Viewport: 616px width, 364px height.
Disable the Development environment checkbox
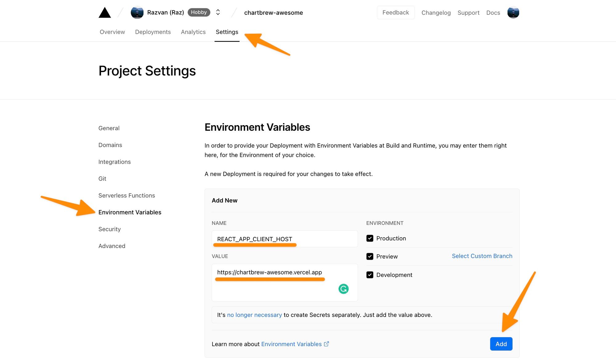(370, 275)
